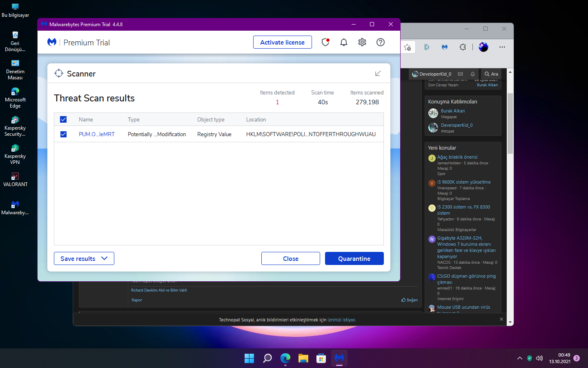The image size is (588, 368).
Task: Click the teal bars extension icon in the browser toolbar
Action: tap(427, 47)
